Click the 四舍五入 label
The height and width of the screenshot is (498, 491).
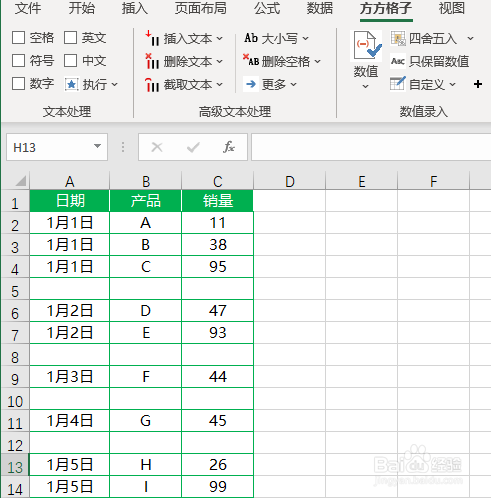pyautogui.click(x=433, y=39)
